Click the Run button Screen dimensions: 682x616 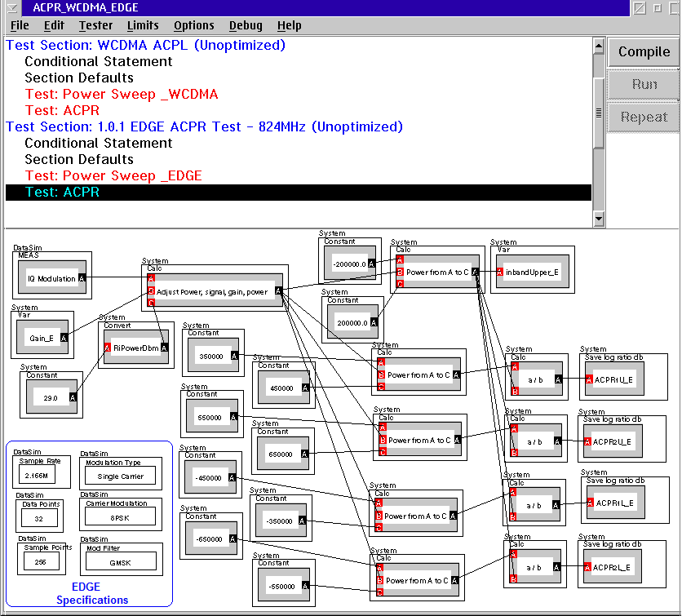[644, 84]
